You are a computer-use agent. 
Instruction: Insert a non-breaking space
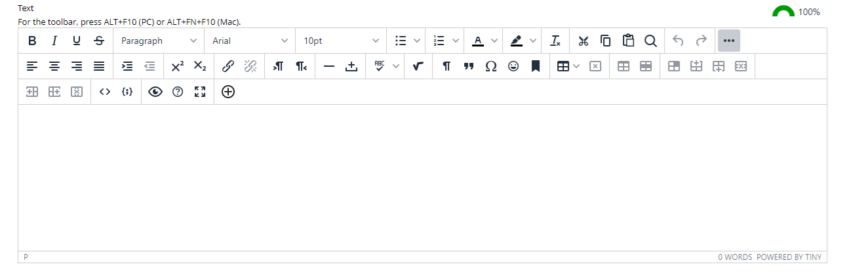coord(351,66)
